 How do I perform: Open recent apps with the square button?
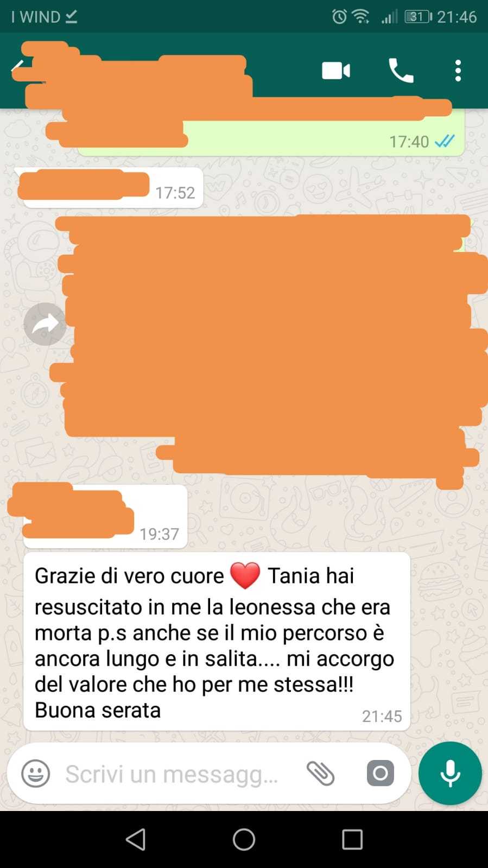coord(352,839)
